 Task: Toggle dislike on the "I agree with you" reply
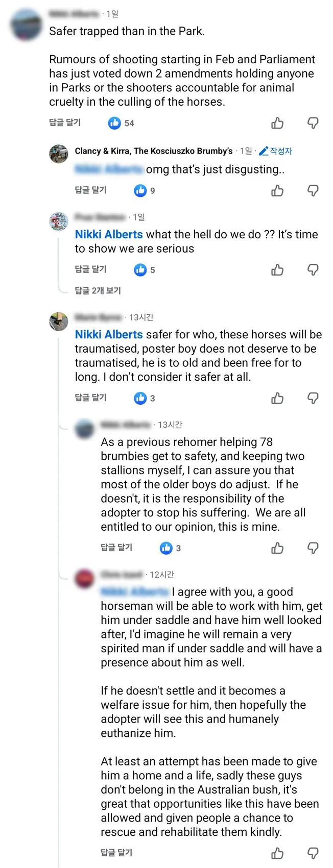coord(313,853)
